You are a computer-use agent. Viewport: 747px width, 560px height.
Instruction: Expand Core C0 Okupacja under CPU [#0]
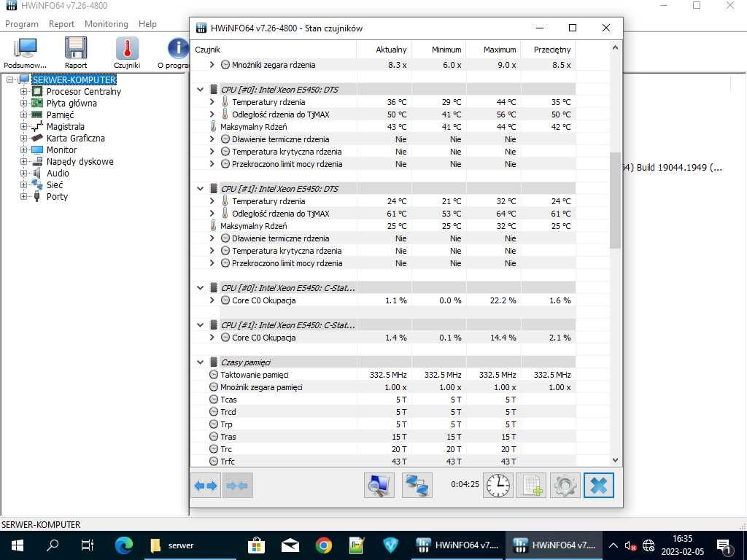(212, 300)
